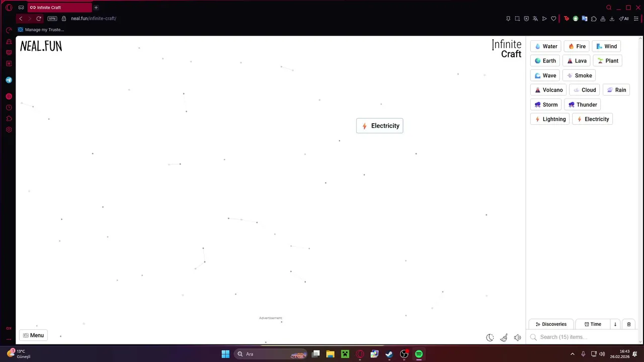Viewport: 644px width, 362px height.
Task: Open the Easy Setup sliders menu
Action: (x=636, y=19)
